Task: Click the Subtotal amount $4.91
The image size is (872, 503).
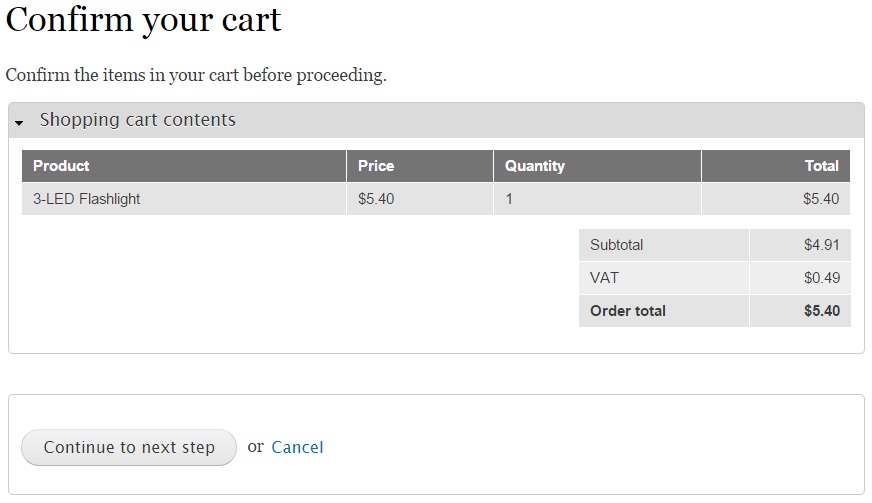Action: (x=821, y=245)
